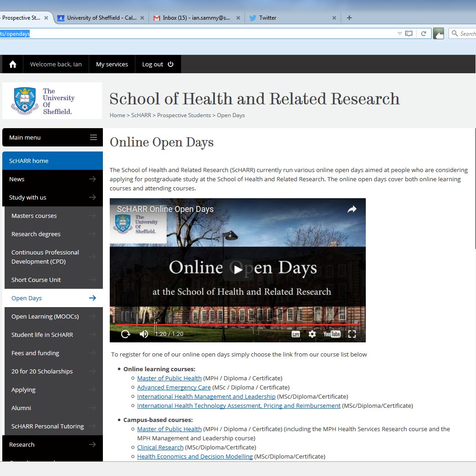Open a new browser tab
Image resolution: width=476 pixels, height=476 pixels.
point(349,18)
